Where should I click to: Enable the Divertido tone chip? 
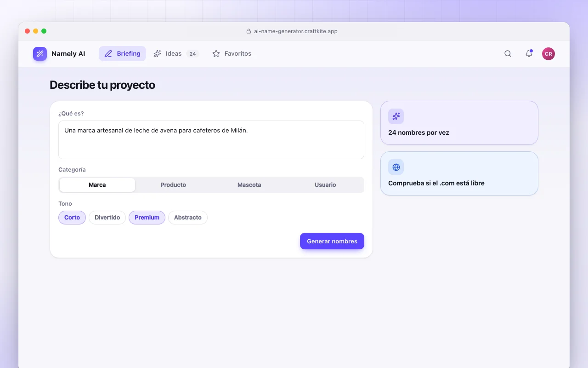pyautogui.click(x=107, y=218)
